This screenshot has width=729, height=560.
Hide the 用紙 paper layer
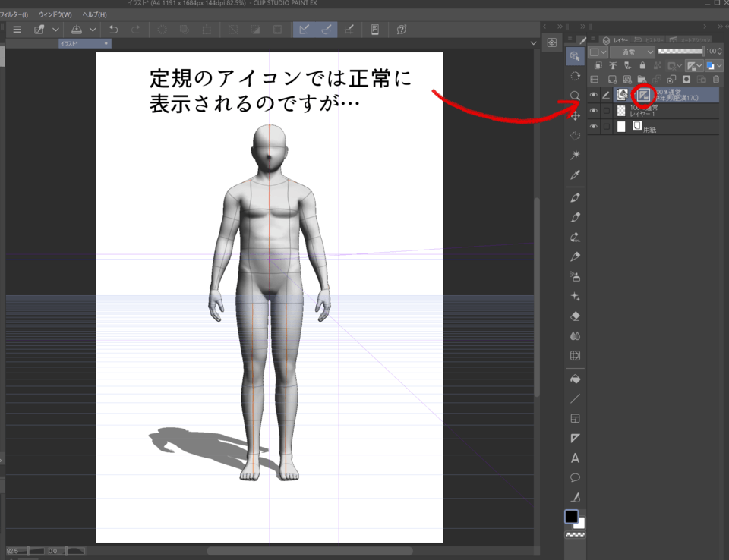[x=594, y=127]
